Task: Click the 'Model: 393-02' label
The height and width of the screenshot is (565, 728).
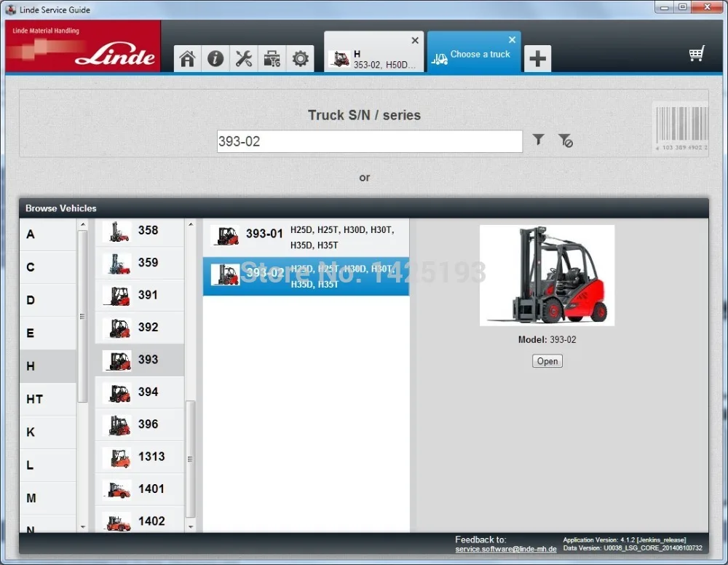Action: point(547,340)
